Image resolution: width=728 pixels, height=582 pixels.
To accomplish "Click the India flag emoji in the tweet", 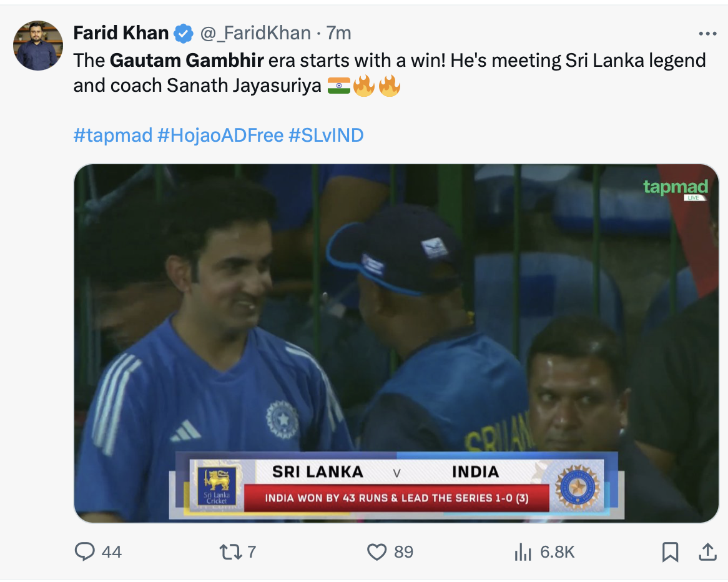I will click(x=338, y=86).
